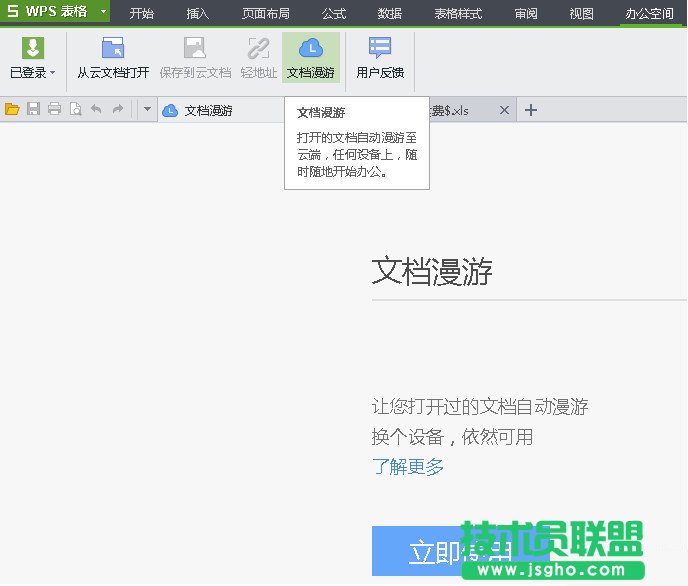This screenshot has height=586, width=688.
Task: Click the undo arrow in quick toolbar
Action: [97, 110]
